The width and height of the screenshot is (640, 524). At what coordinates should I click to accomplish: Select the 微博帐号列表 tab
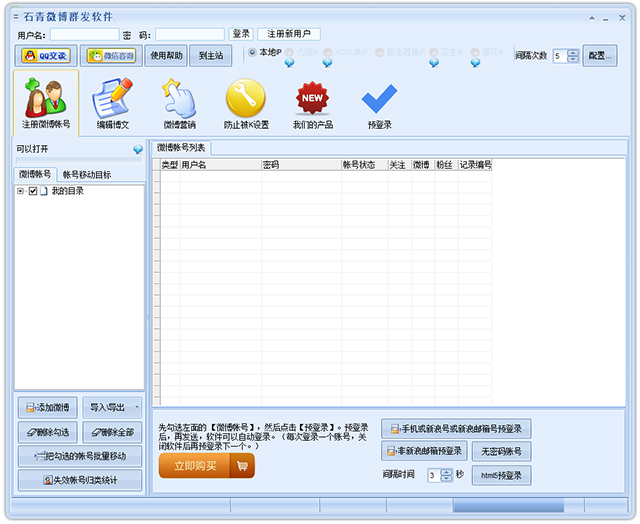point(181,148)
